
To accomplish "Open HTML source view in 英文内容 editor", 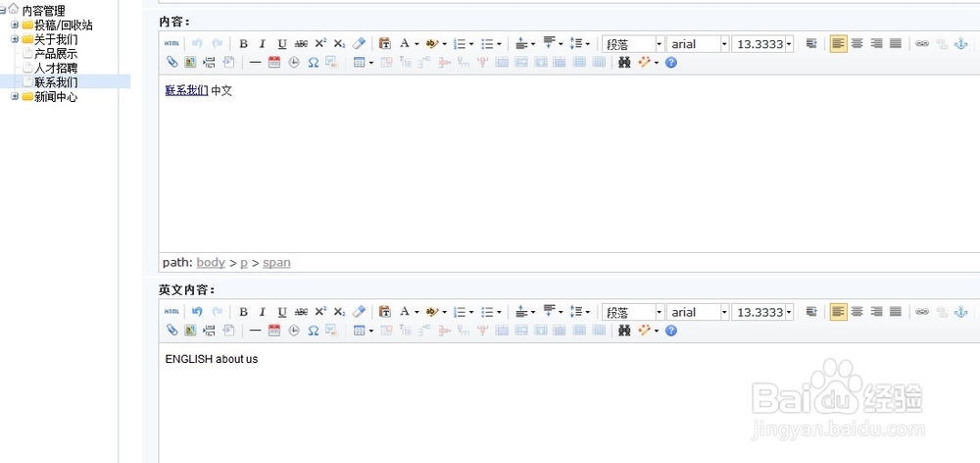I will coord(171,312).
